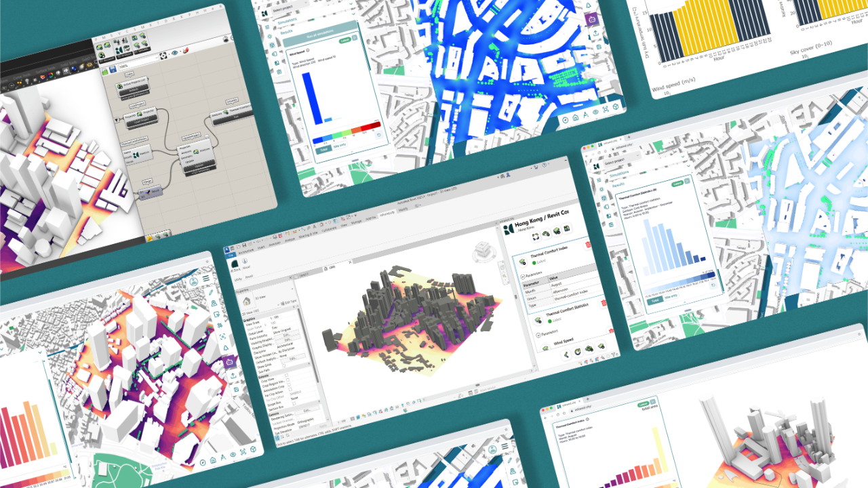Click the 3D cube icon in wind speed map toolbar
Screen dimensions: 868x488
click(616, 107)
